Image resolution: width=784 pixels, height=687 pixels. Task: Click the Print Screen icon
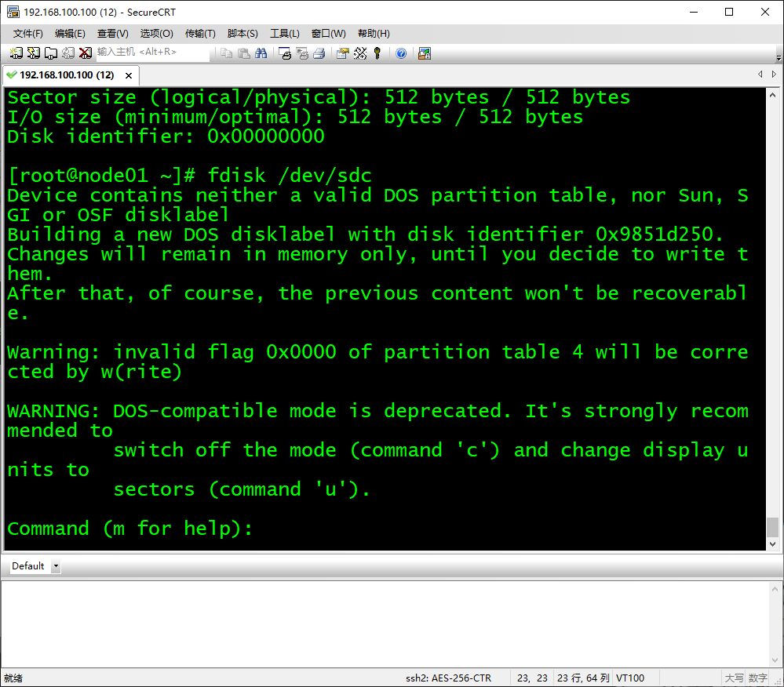pyautogui.click(x=285, y=53)
